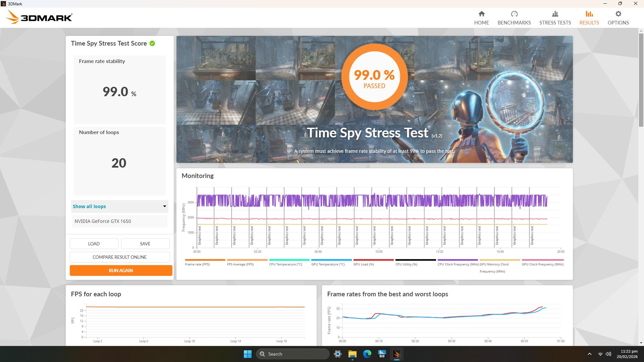The width and height of the screenshot is (644, 362).
Task: Toggle GPU Memory Clock Frequency legend swatch
Action: 500,260
